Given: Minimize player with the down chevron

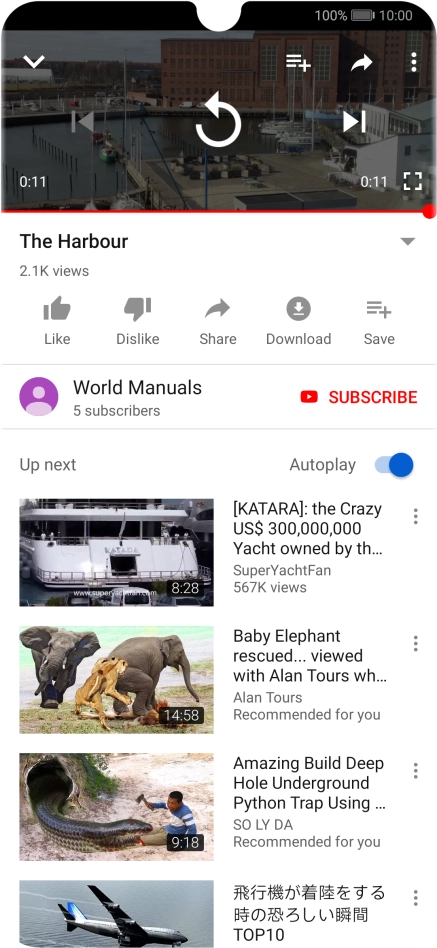Looking at the screenshot, I should (34, 62).
